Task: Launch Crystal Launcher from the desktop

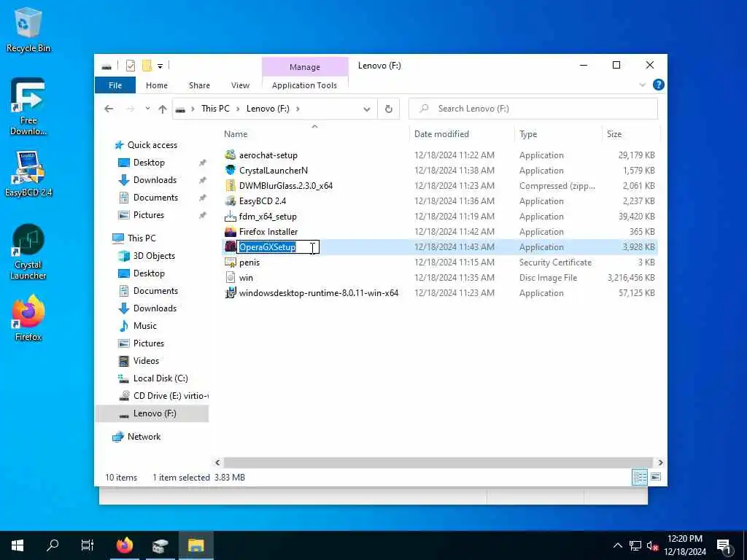Action: tap(28, 252)
